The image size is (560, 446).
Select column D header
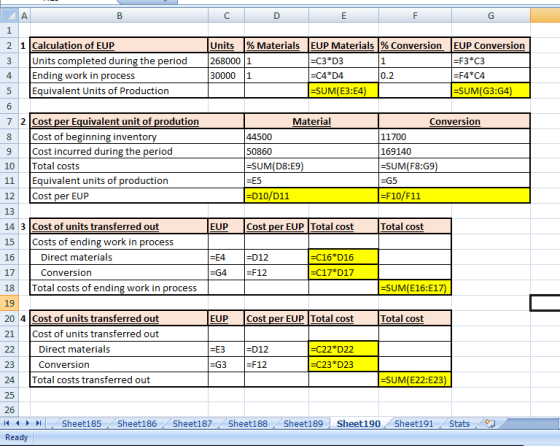point(276,16)
